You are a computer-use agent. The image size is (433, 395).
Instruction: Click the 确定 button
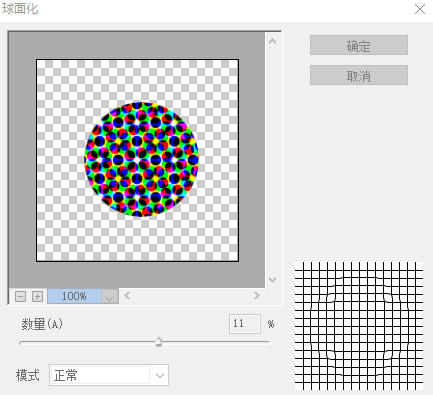pyautogui.click(x=359, y=45)
